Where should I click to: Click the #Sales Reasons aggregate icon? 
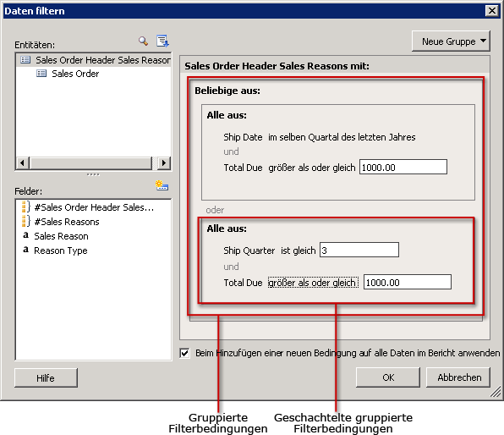point(26,222)
